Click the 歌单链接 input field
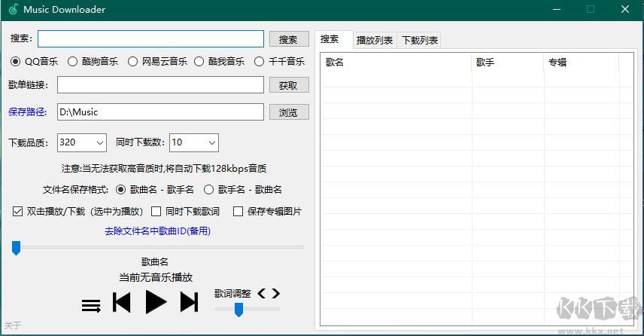644x336 pixels. click(x=160, y=86)
